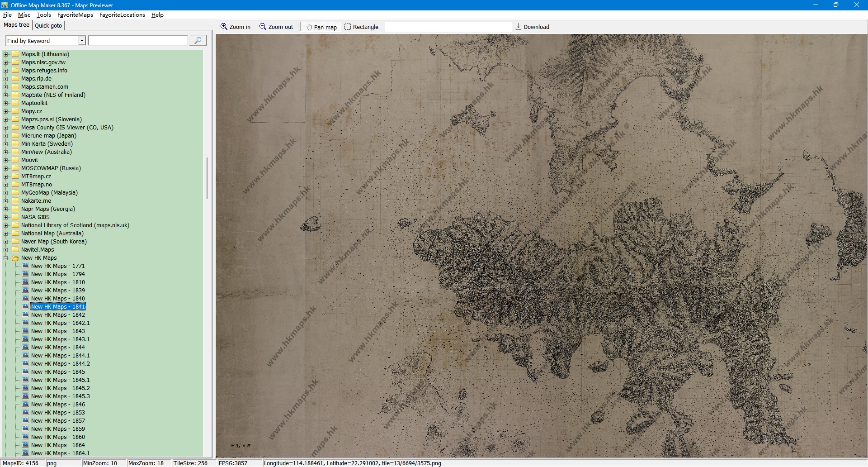Select New HK Maps - 1843.1 entry
The image size is (868, 467).
tap(61, 339)
